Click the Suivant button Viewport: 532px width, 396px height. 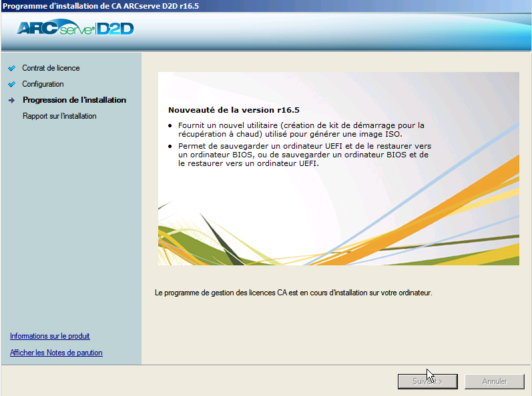(x=427, y=381)
